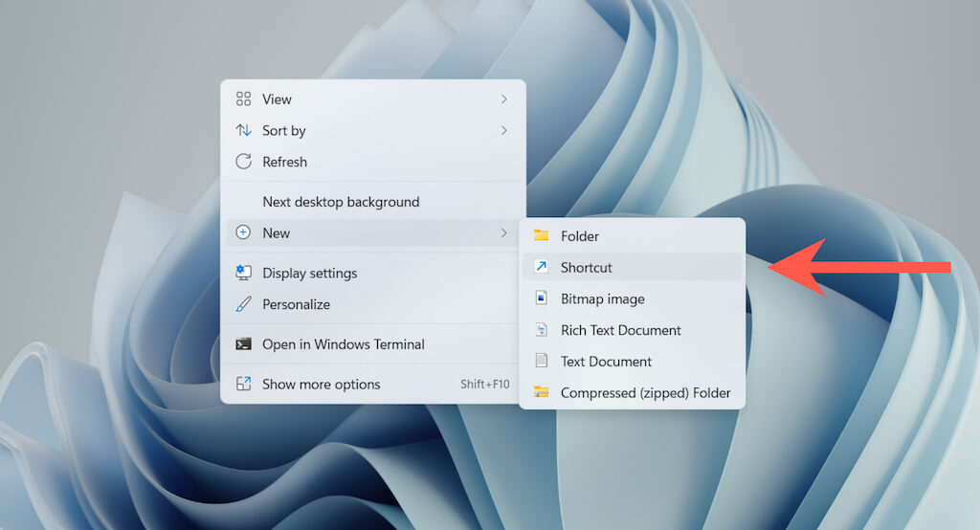980x530 pixels.
Task: Click the New plus-circle icon
Action: [243, 232]
